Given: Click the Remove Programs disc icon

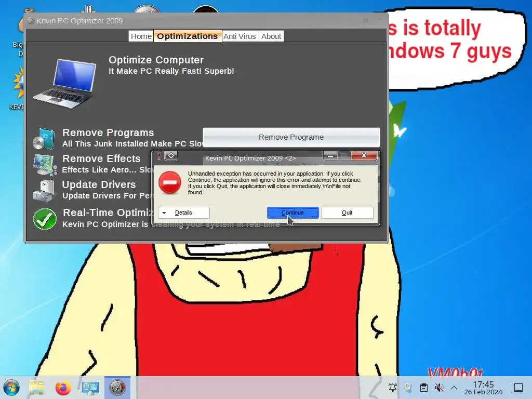Looking at the screenshot, I should (44, 139).
